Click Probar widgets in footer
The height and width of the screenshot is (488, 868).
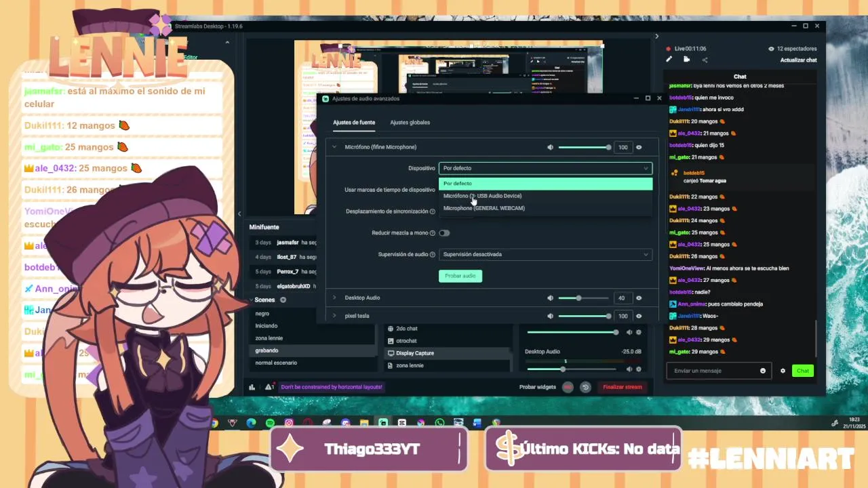pyautogui.click(x=538, y=387)
